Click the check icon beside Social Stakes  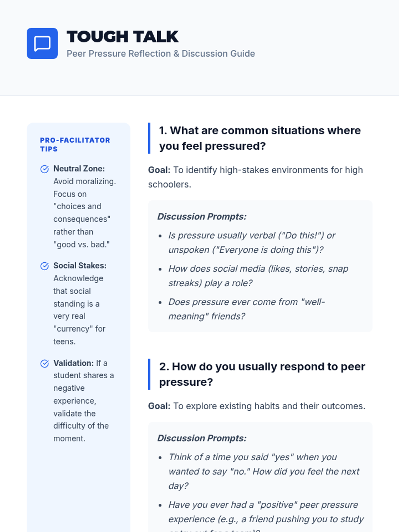pyautogui.click(x=45, y=266)
